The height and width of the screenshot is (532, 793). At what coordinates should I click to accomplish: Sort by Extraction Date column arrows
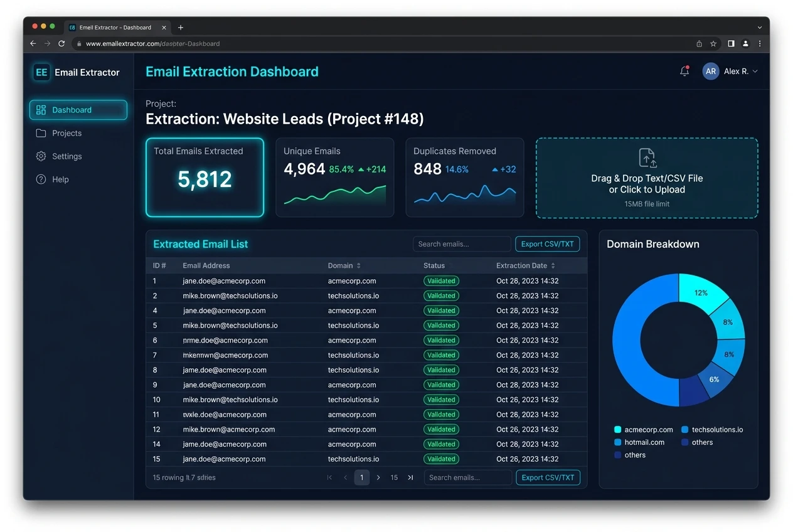553,266
